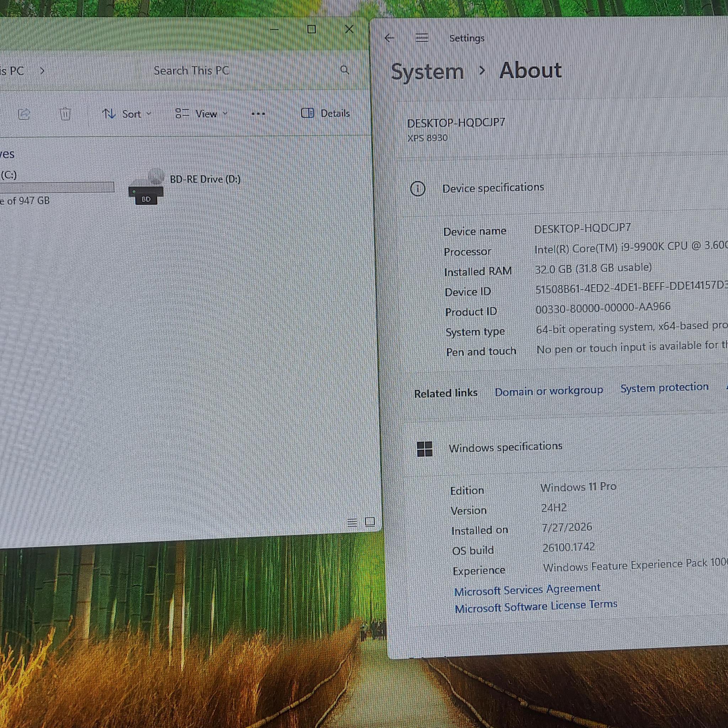This screenshot has width=728, height=728.
Task: Click the "24H2" version value
Action: pos(553,508)
